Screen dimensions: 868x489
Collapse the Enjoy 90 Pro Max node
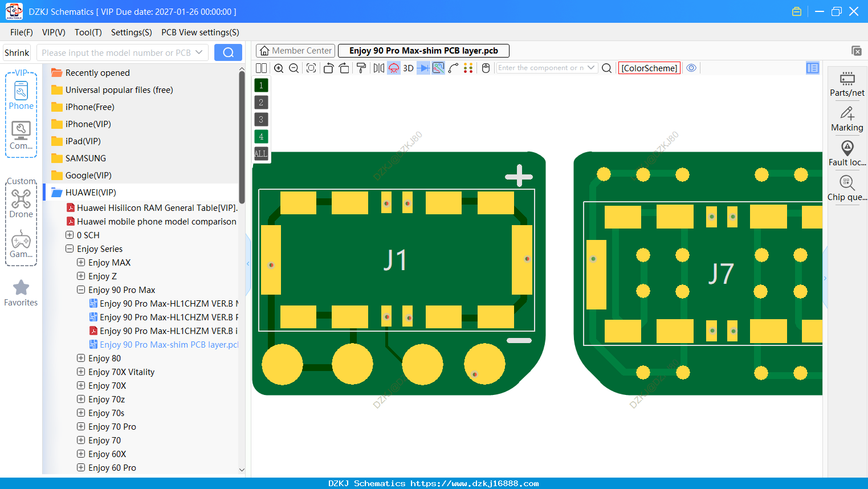click(x=81, y=290)
